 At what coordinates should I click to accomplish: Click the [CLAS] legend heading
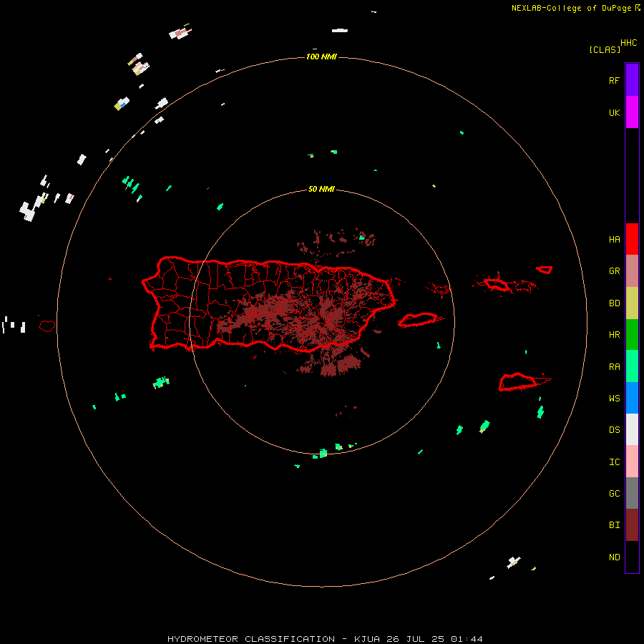coord(605,49)
